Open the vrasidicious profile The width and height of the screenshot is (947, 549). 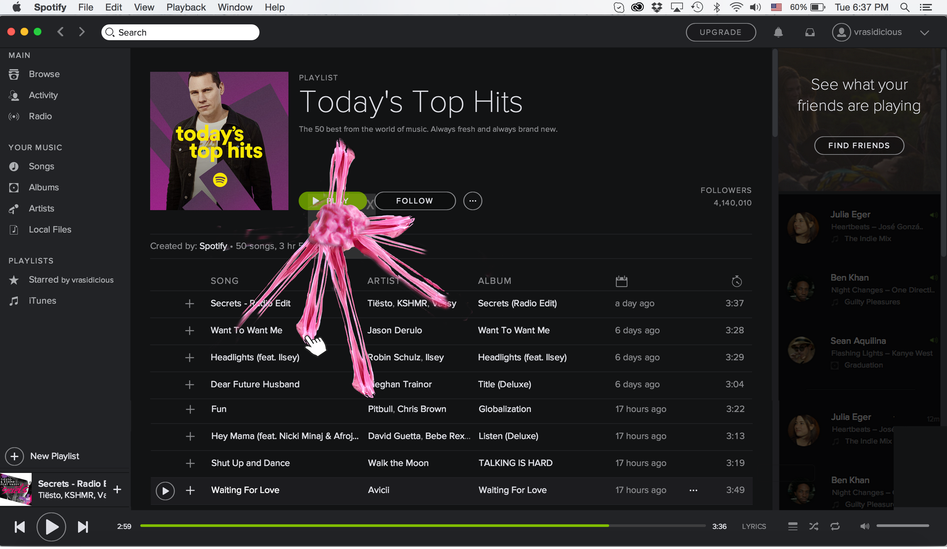[x=867, y=33]
